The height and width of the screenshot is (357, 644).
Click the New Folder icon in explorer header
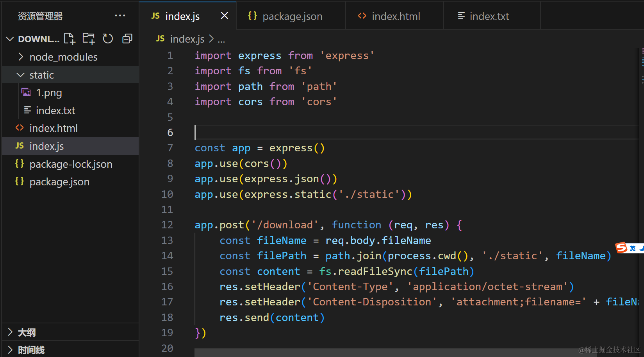tap(89, 39)
